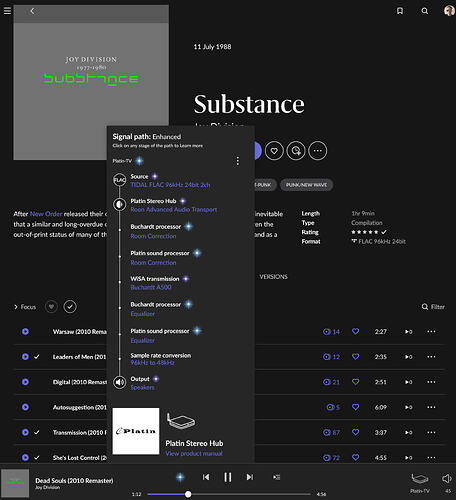Open the queue icon beside the next button
This screenshot has width=456, height=500.
(x=276, y=477)
